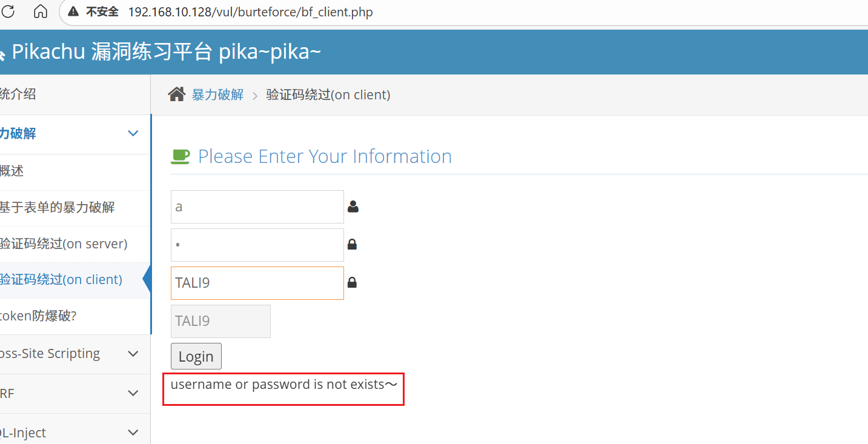868x444 pixels.
Task: Expand the SQL-Inject sidebar section chevron
Action: 134,432
